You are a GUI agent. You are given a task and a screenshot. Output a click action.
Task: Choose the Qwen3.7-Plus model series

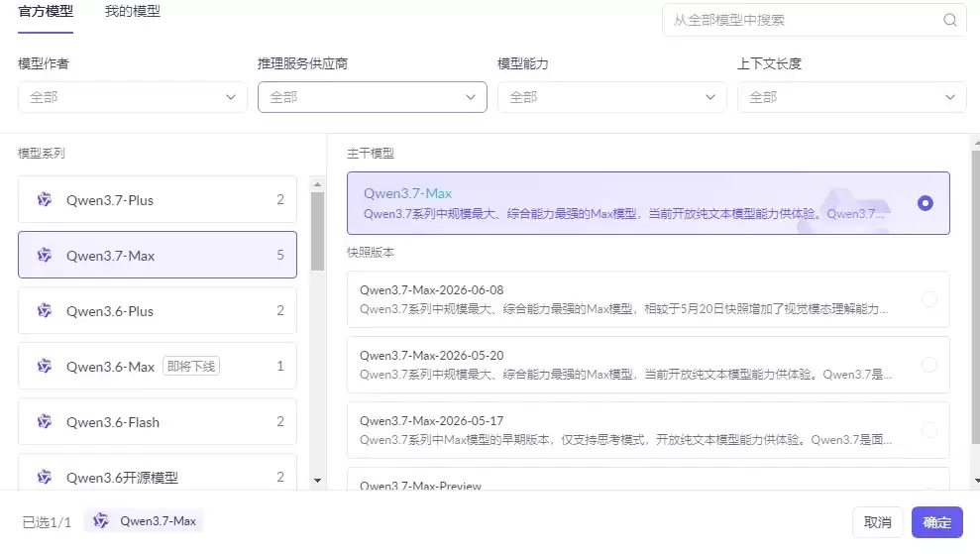tap(158, 199)
